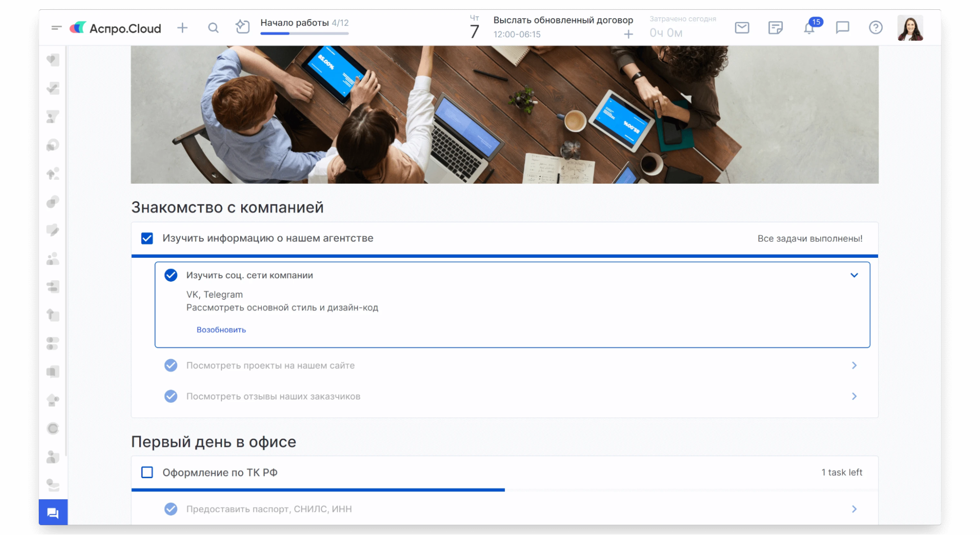Open the mail envelope icon
Screen dimensions: 980x535
pos(742,28)
